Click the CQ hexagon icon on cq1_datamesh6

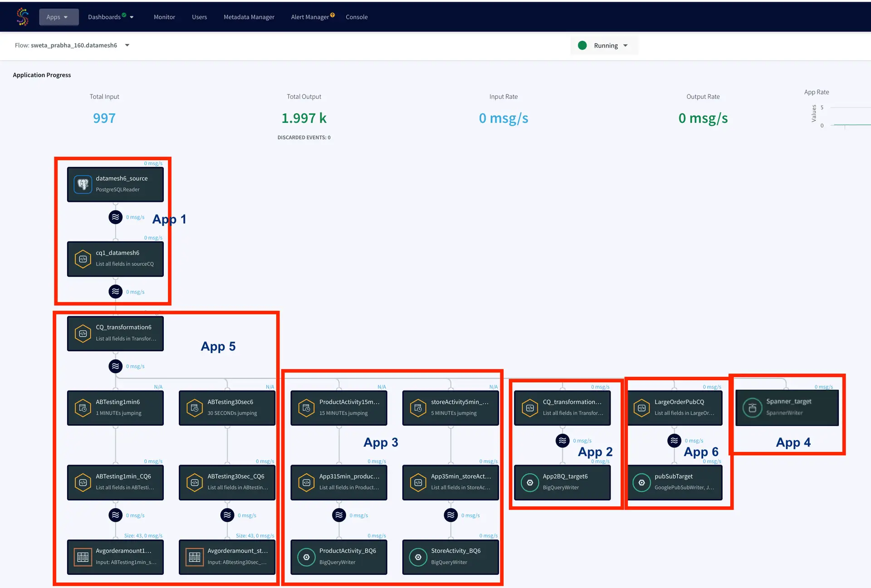point(83,259)
